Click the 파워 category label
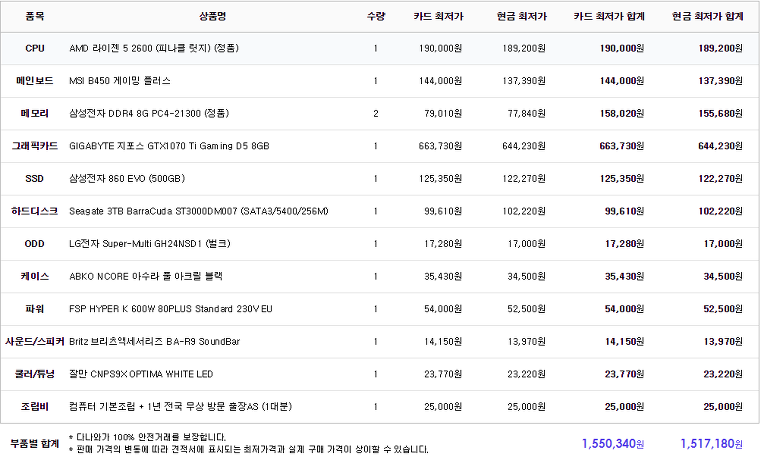764x463 pixels. click(35, 309)
